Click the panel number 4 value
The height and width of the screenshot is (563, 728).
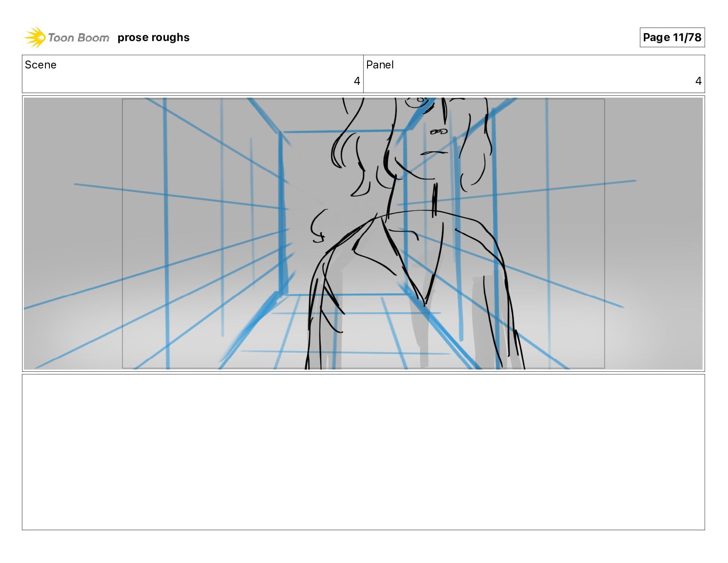click(x=698, y=81)
